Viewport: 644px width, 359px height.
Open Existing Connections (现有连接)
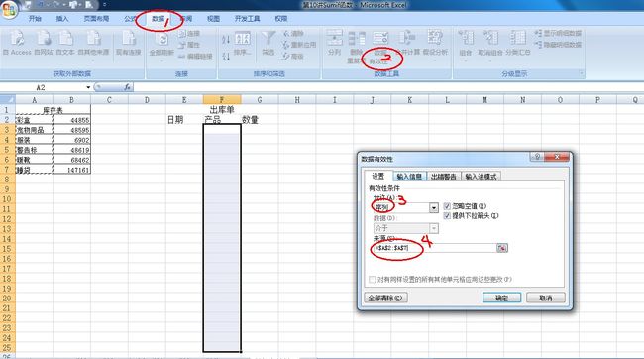point(128,43)
